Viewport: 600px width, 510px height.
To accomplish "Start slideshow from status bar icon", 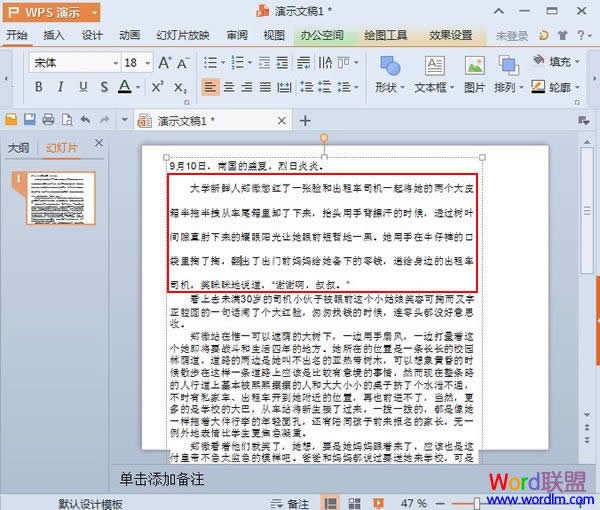I will (x=378, y=503).
